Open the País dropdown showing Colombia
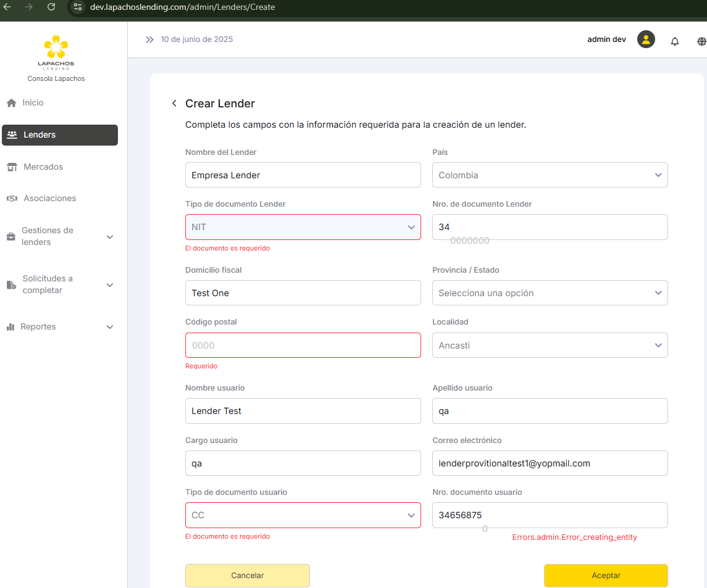This screenshot has width=707, height=588. click(550, 175)
